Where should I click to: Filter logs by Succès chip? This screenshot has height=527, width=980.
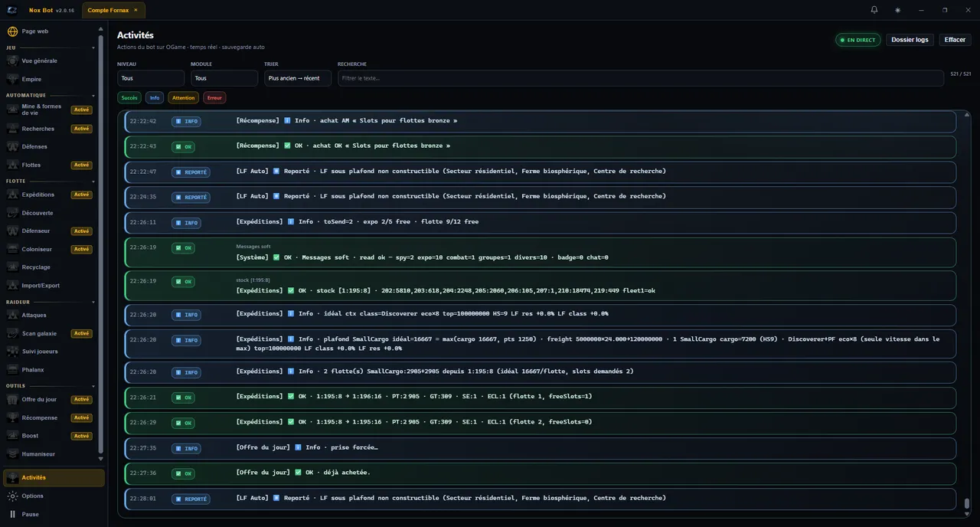point(129,97)
